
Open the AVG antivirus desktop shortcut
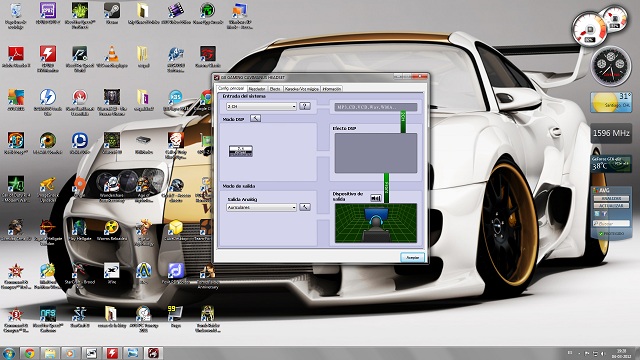tap(16, 100)
